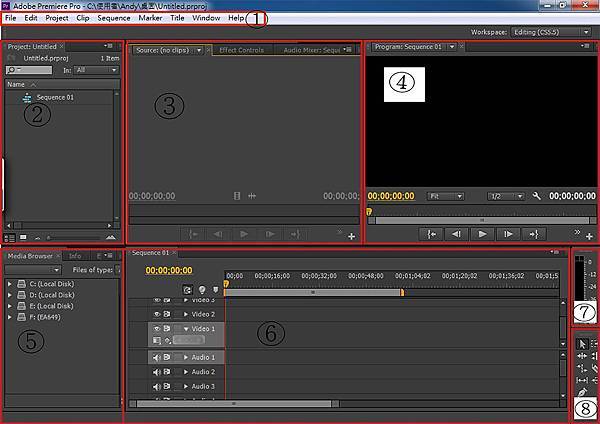Image resolution: width=600 pixels, height=424 pixels.
Task: Step forward one frame in Program monitor
Action: click(x=508, y=234)
